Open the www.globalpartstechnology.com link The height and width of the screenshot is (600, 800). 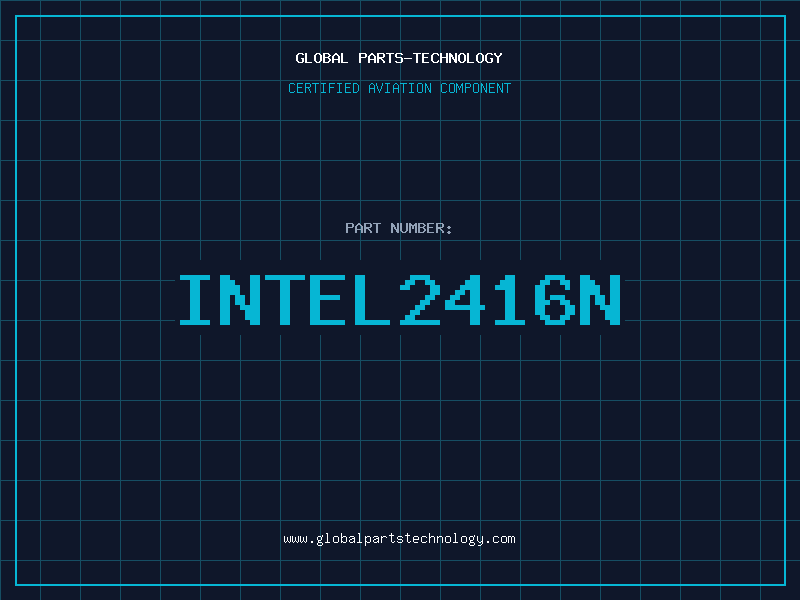[399, 539]
